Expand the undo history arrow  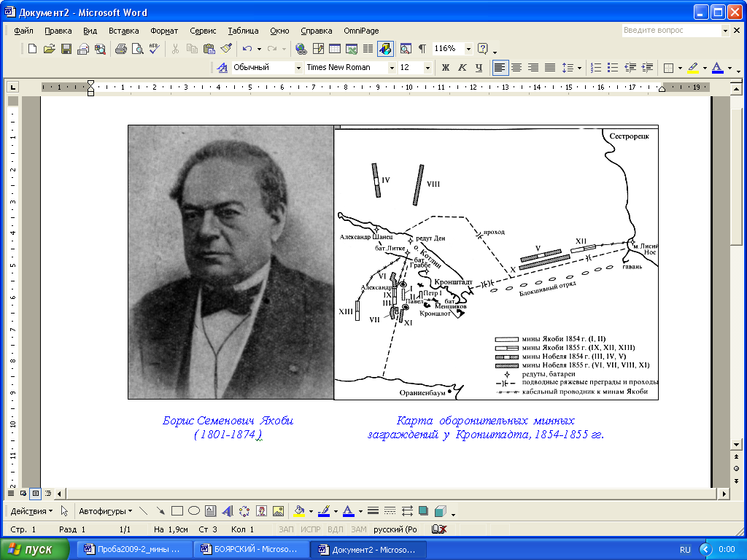pyautogui.click(x=259, y=49)
